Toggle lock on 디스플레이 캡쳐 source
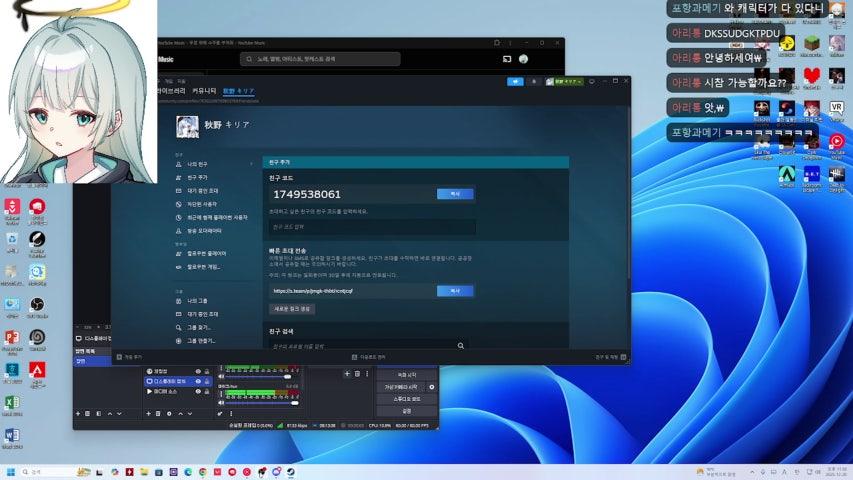853x480 pixels. [207, 381]
